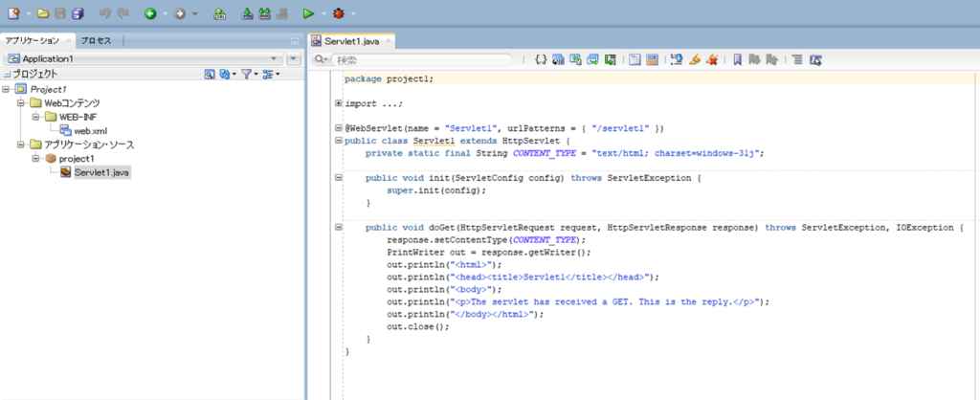980x400 pixels.
Task: Select the Servlet1.java editor tab
Action: point(352,41)
